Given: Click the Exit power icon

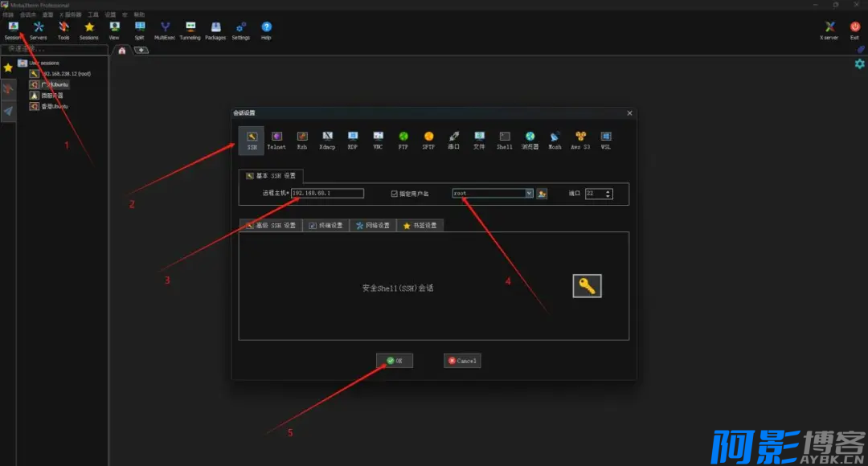Looking at the screenshot, I should (x=854, y=31).
